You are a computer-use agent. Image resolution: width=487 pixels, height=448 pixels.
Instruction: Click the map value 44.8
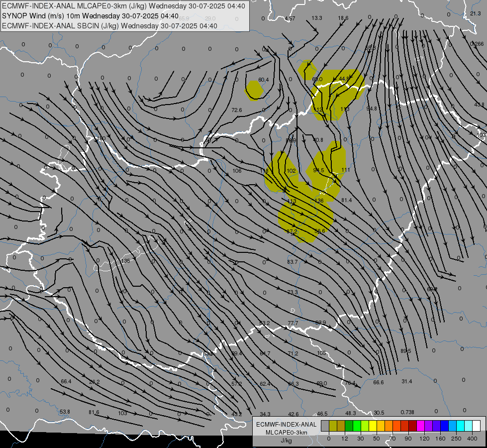click(x=344, y=79)
